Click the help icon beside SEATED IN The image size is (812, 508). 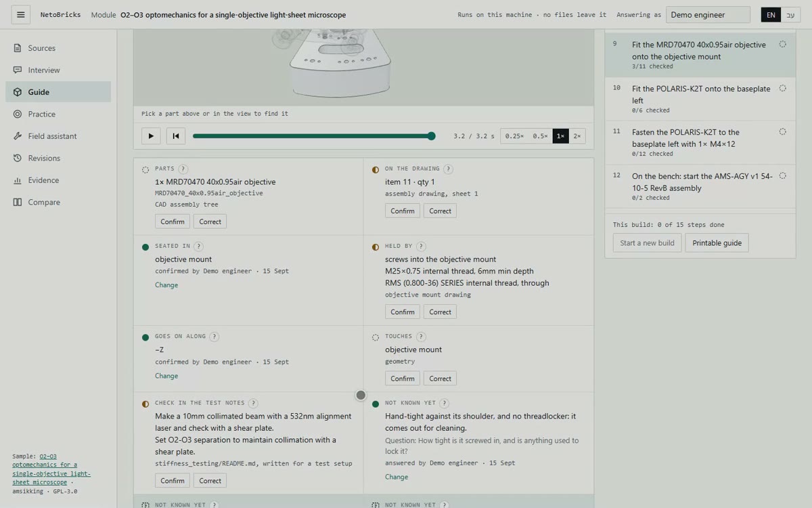coord(198,247)
